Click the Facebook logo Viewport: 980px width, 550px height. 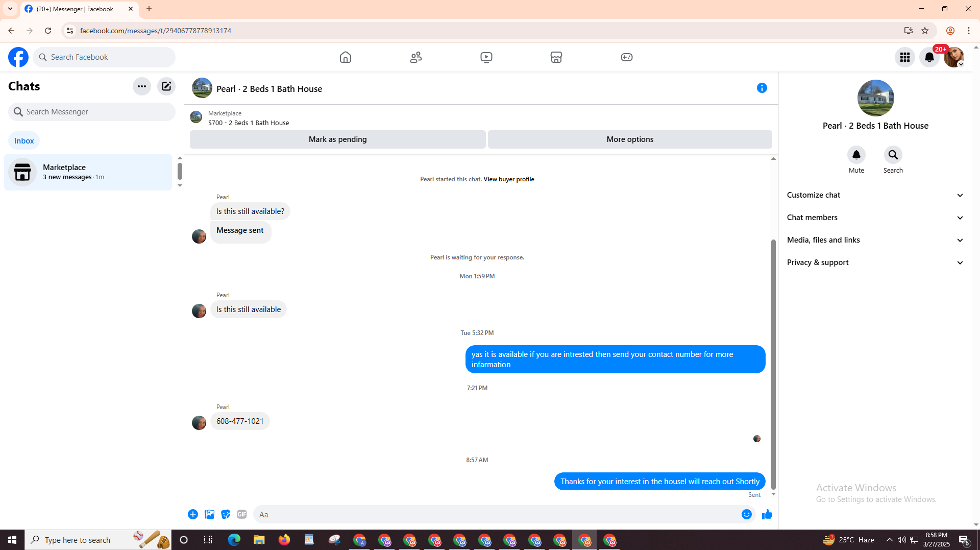click(x=18, y=57)
